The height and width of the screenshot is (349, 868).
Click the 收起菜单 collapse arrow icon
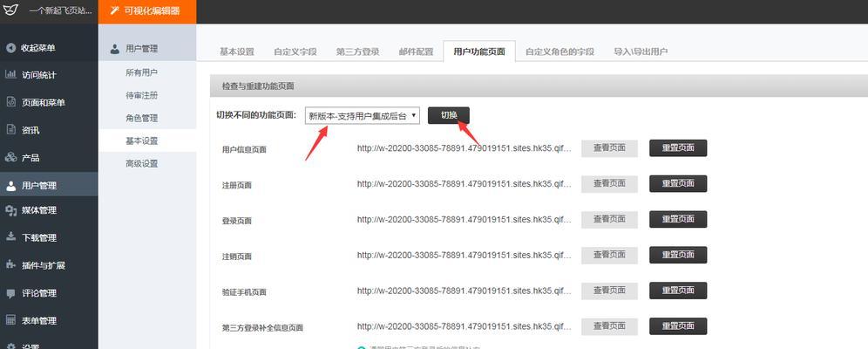coord(10,48)
